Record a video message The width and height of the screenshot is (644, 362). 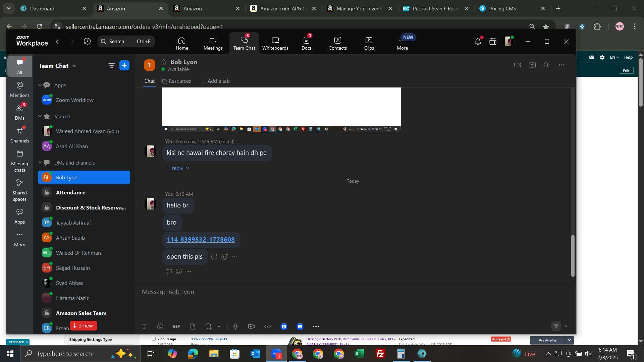[252, 326]
